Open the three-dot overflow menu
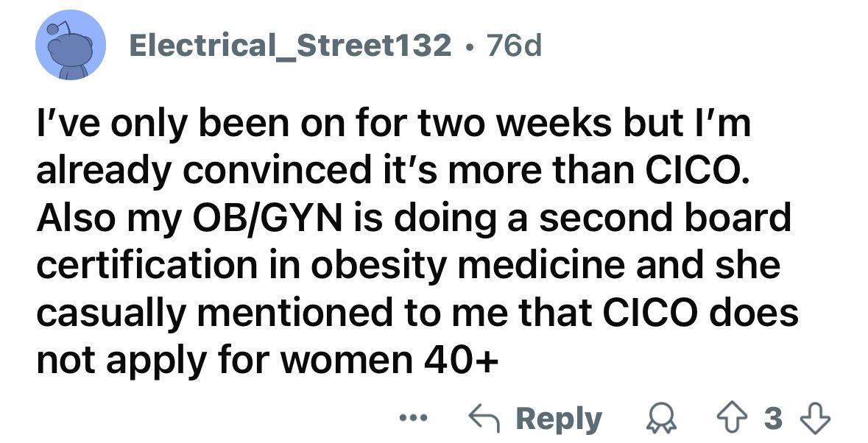Viewport: 868px width, 443px height. [x=414, y=418]
